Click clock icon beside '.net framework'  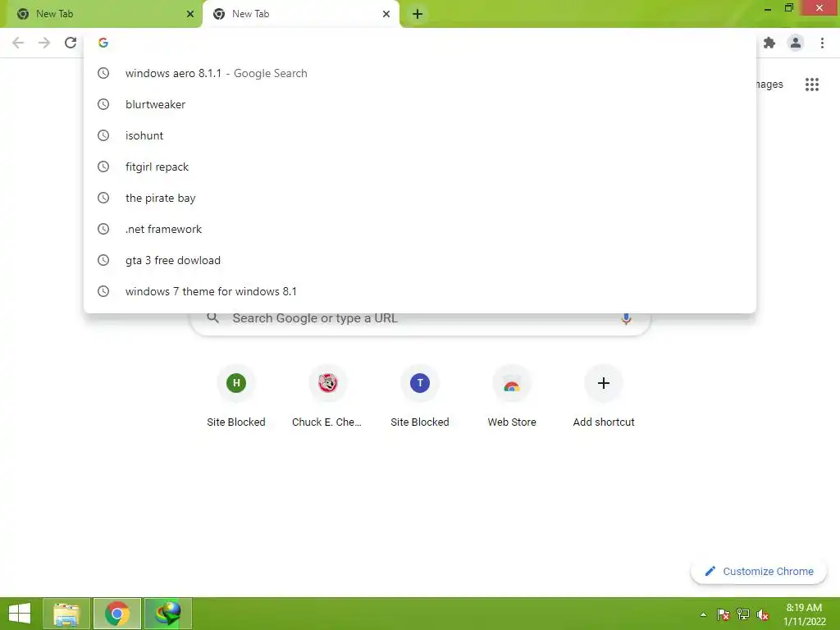[x=103, y=229]
